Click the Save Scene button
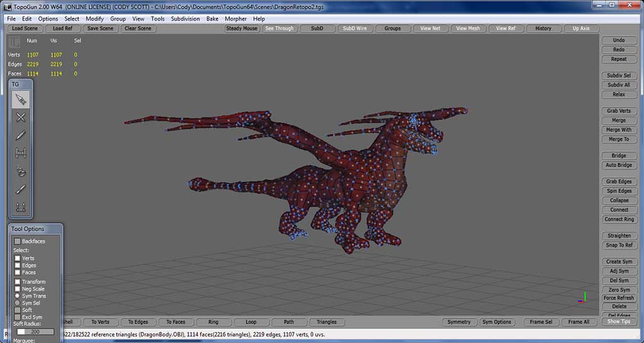Viewport: 644px width, 343px height. pyautogui.click(x=101, y=28)
